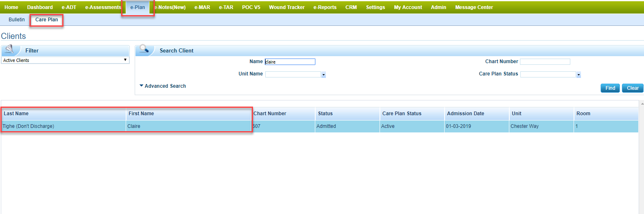This screenshot has width=644, height=214.
Task: Sort by Last Name column header
Action: (x=16, y=114)
